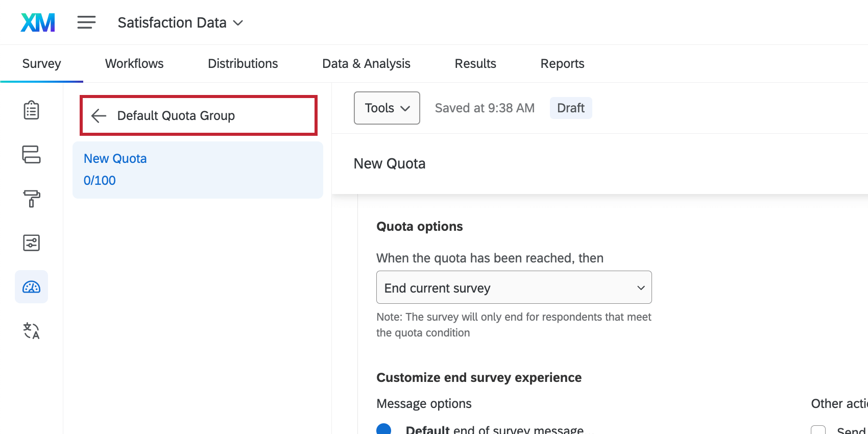
Task: Open the Survey options sliders icon
Action: [x=31, y=243]
